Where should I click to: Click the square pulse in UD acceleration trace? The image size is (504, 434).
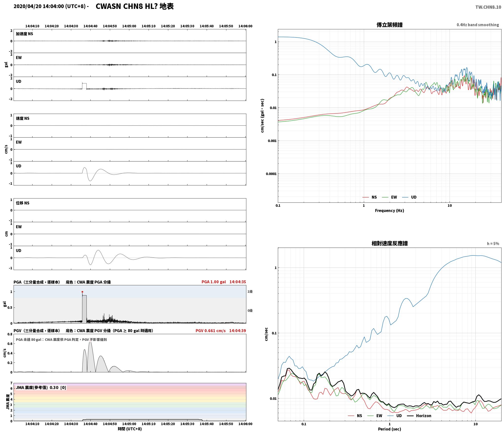click(x=84, y=86)
